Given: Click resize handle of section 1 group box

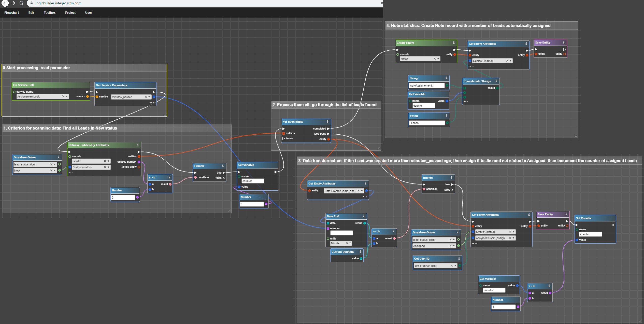Looking at the screenshot, I should coord(229,211).
